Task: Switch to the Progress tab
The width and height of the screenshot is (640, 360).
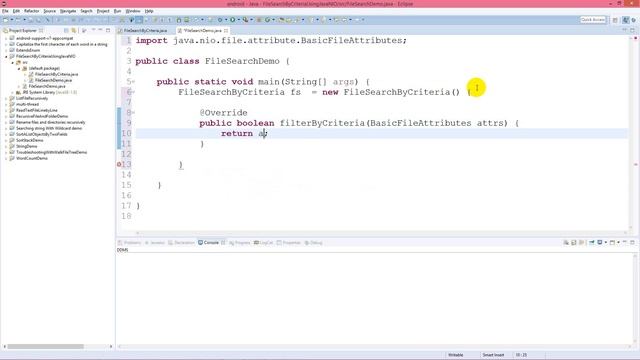Action: (240, 243)
